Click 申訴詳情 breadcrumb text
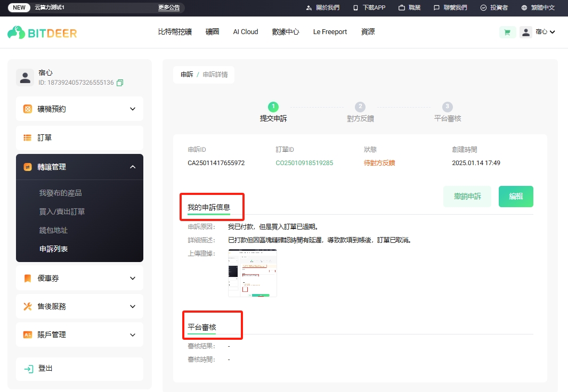Viewport: 568px width, 392px height. (x=215, y=75)
